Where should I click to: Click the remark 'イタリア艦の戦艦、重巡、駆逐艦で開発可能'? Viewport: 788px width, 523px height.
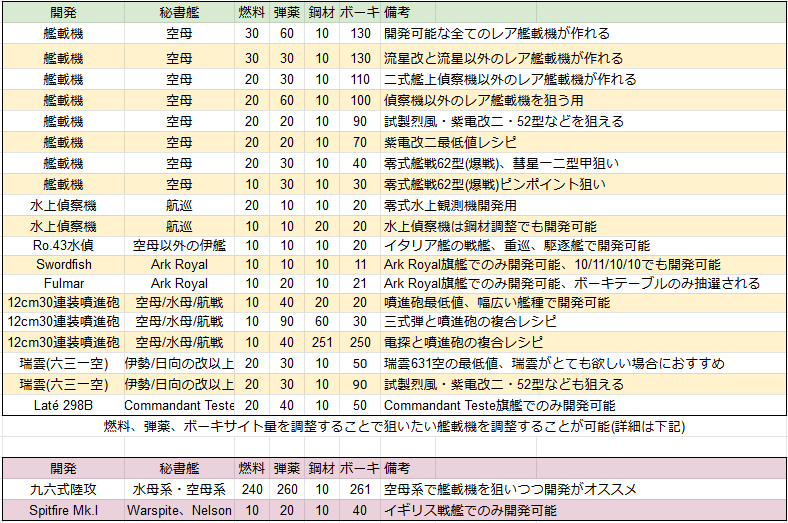[x=517, y=246]
